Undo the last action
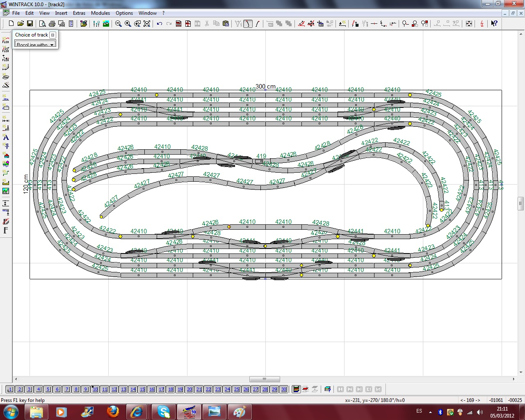The height and width of the screenshot is (420, 525). pos(160,24)
